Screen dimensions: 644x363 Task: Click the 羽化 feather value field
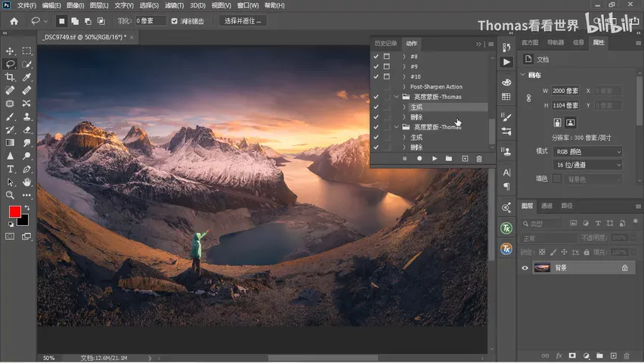click(x=150, y=21)
